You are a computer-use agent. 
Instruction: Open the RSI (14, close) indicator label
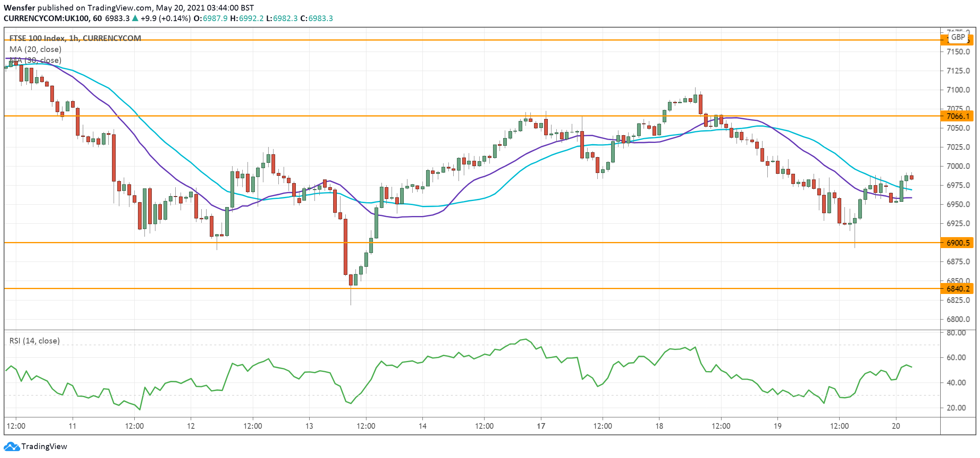tap(34, 341)
